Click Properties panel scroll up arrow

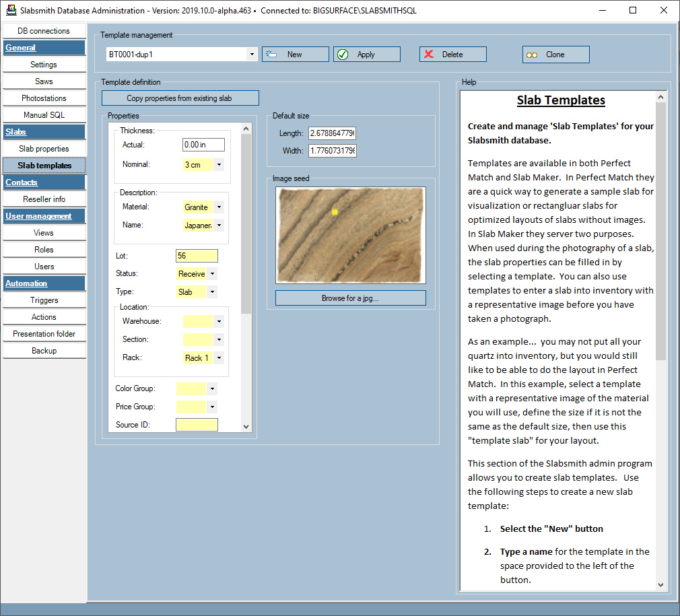click(x=246, y=129)
